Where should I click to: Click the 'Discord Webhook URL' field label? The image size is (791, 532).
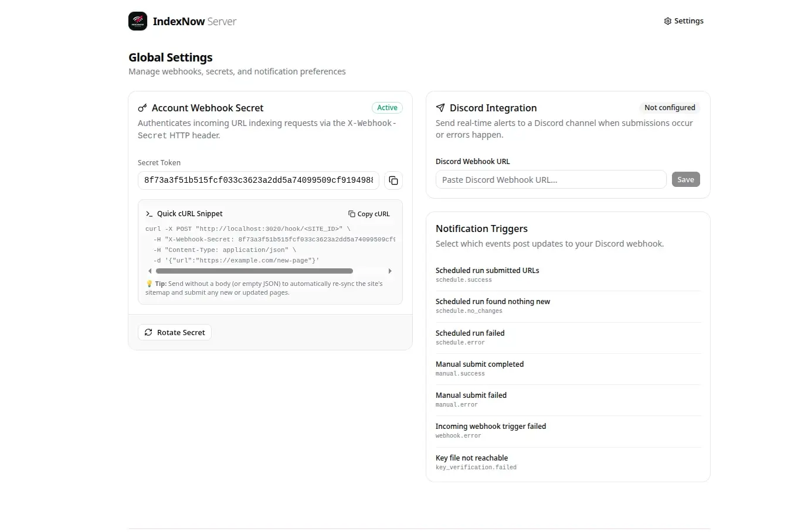[x=473, y=162]
